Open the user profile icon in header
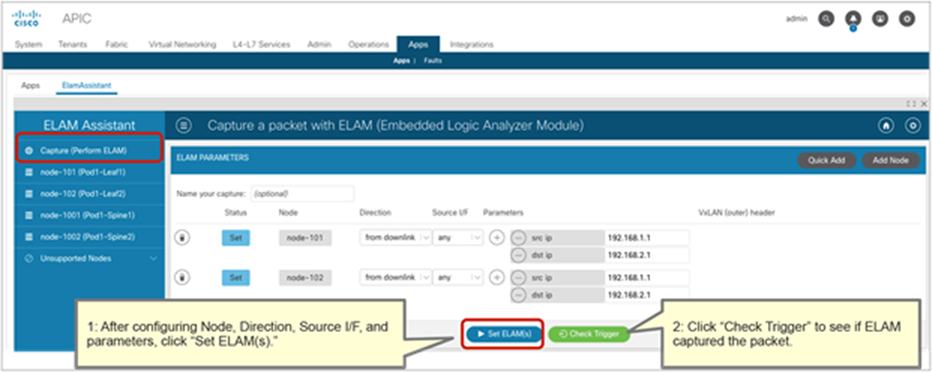This screenshot has height=372, width=932. point(879,19)
